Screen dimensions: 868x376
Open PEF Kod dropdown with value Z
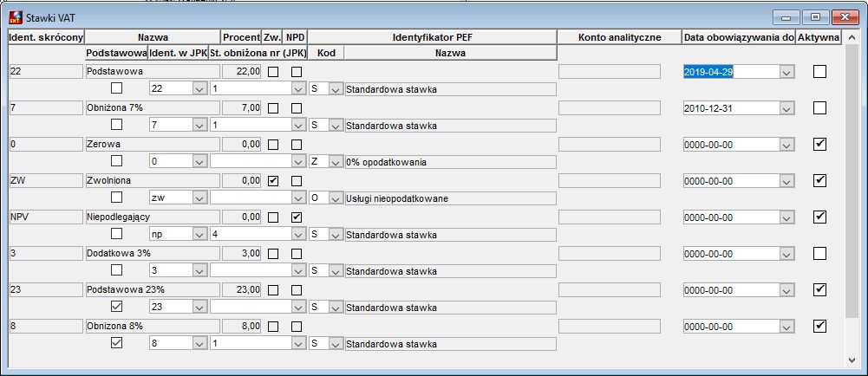[x=335, y=161]
